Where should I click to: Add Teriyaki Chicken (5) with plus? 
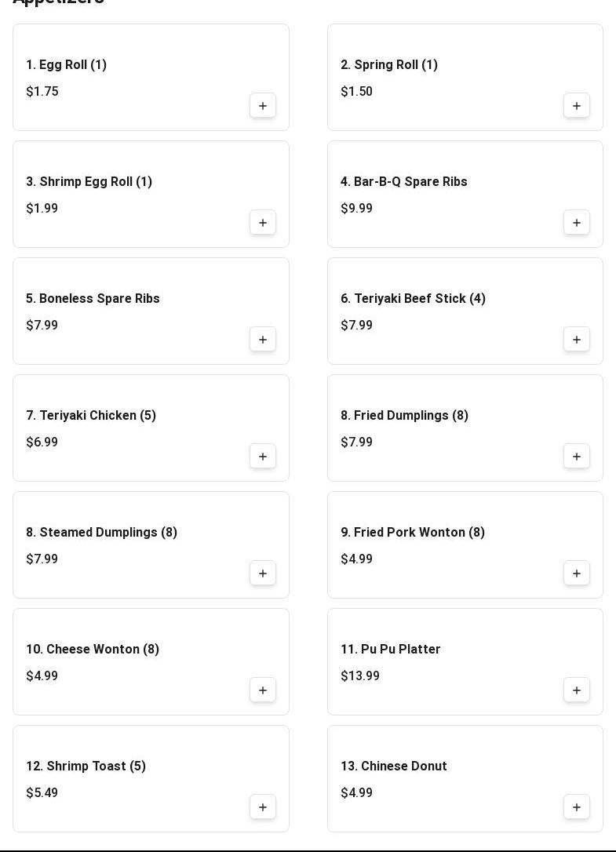coord(263,457)
